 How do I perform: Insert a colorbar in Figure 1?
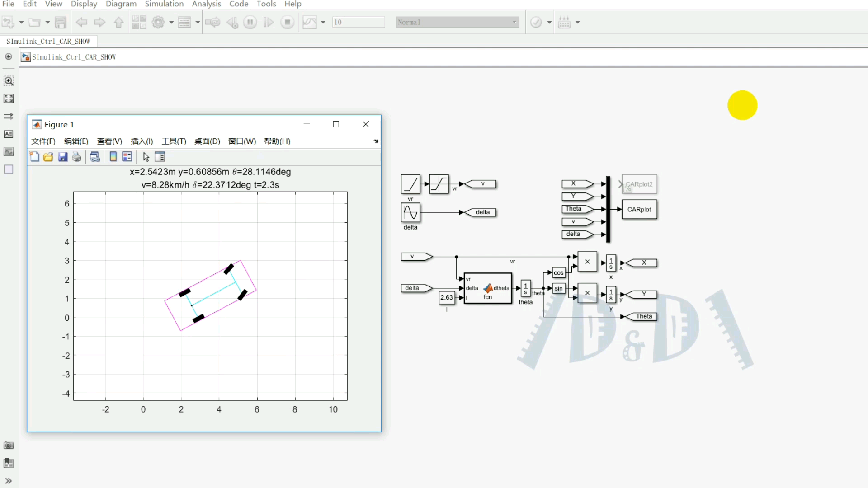(113, 156)
